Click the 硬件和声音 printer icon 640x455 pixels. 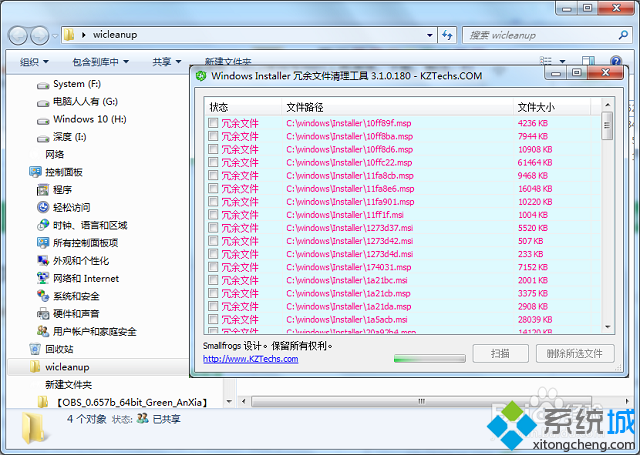click(43, 314)
